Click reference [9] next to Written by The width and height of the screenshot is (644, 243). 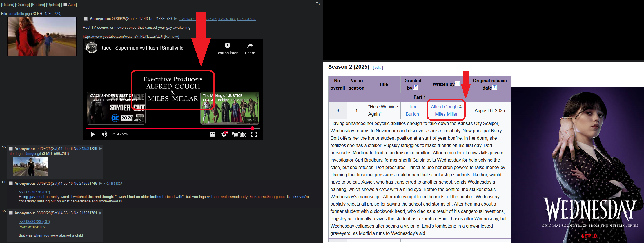click(458, 83)
